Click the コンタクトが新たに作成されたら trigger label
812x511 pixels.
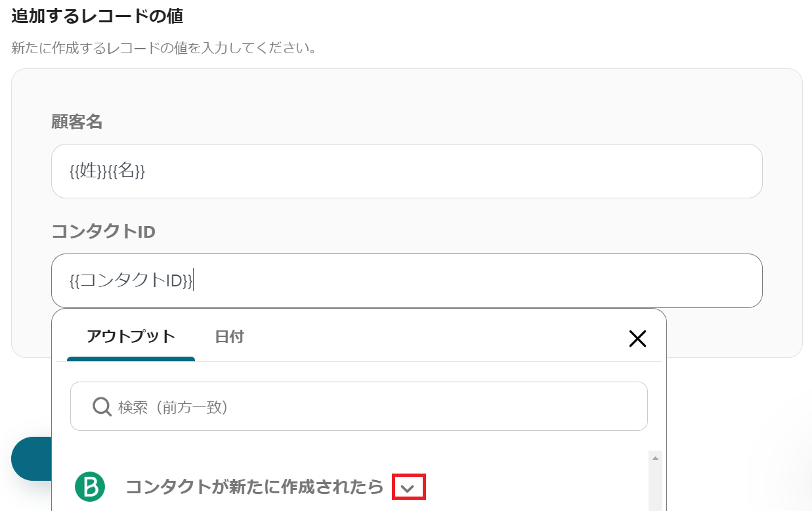[x=254, y=487]
